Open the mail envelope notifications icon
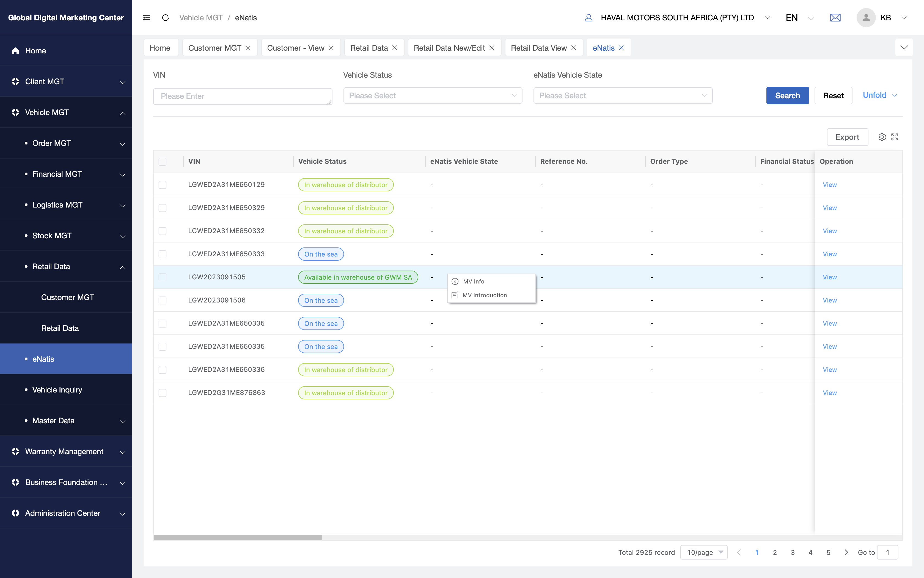Viewport: 924px width, 578px height. pyautogui.click(x=835, y=18)
